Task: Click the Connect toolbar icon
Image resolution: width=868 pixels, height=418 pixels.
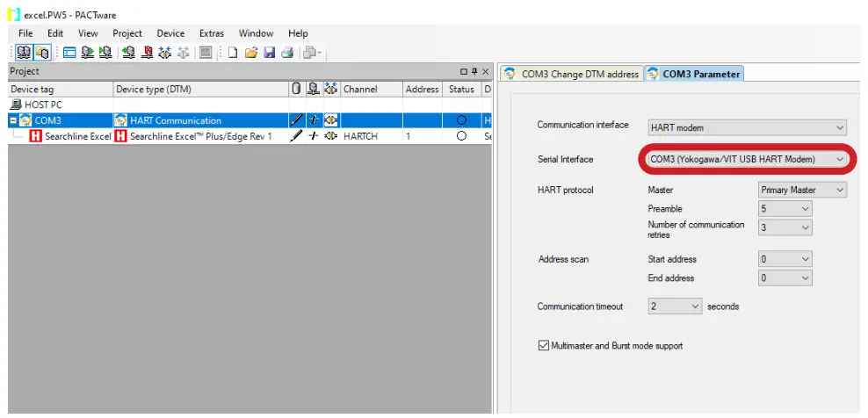Action: coord(165,53)
